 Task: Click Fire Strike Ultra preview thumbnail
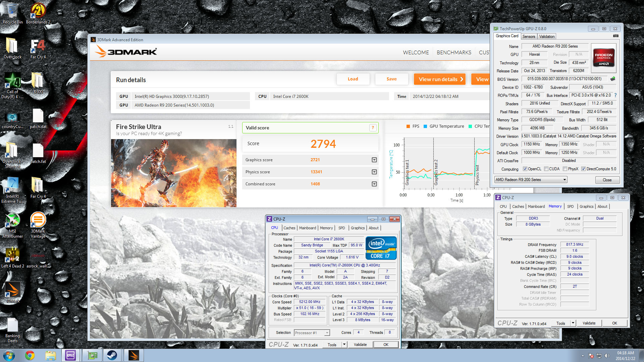173,173
